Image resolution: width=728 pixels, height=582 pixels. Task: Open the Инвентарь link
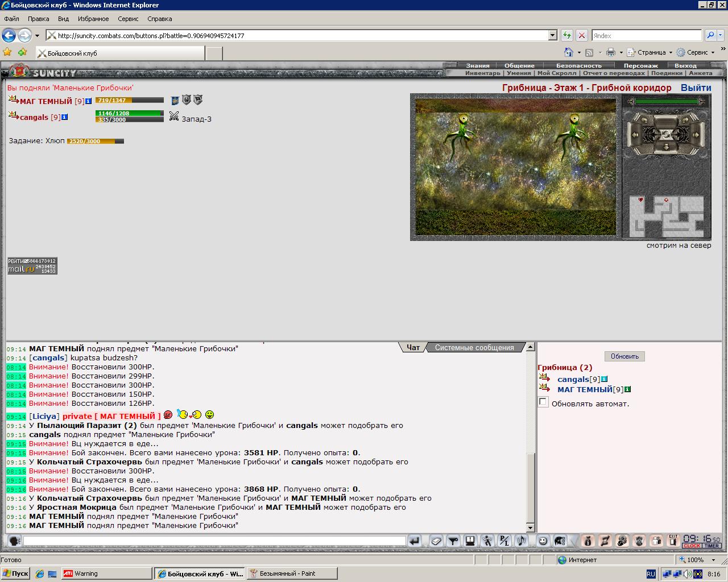tap(483, 73)
